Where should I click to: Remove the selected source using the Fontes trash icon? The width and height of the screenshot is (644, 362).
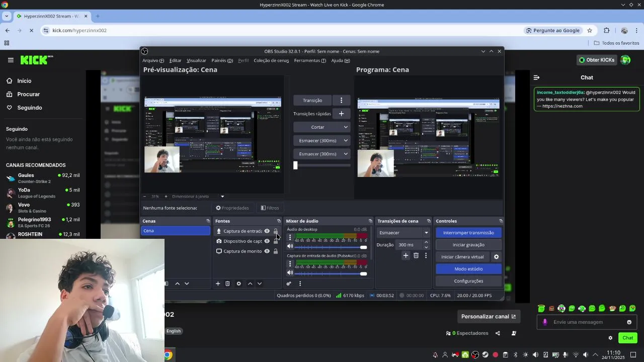click(x=227, y=284)
